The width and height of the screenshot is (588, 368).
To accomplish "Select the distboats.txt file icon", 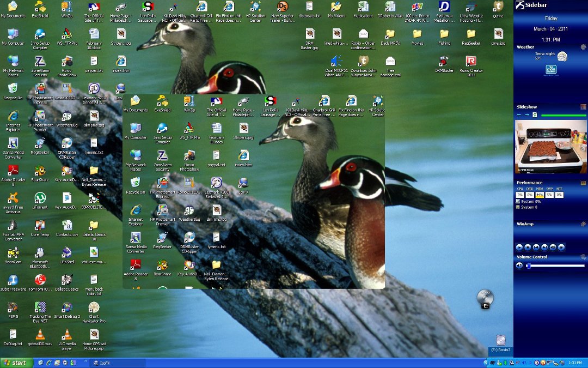I will [309, 7].
